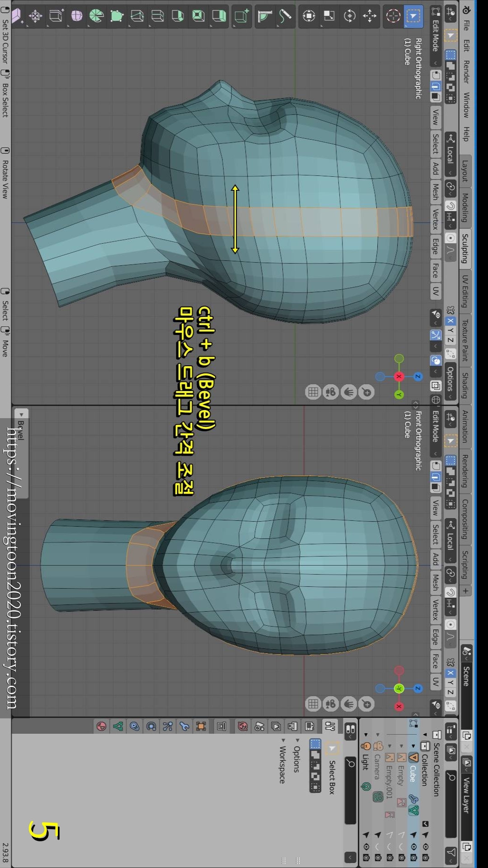Open Edit Mode dropdown in Right Orthographic viewport
This screenshot has width=488, height=868.
click(x=435, y=37)
